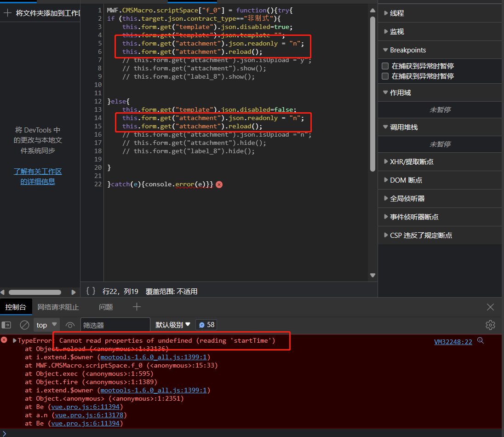Toggle the console sidebar panel icon
Screen dimensions: 504x437
click(x=6, y=325)
